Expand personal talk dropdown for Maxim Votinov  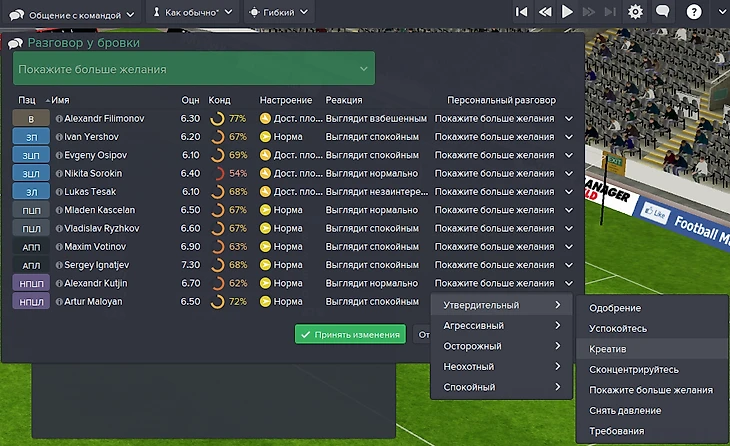pos(569,247)
